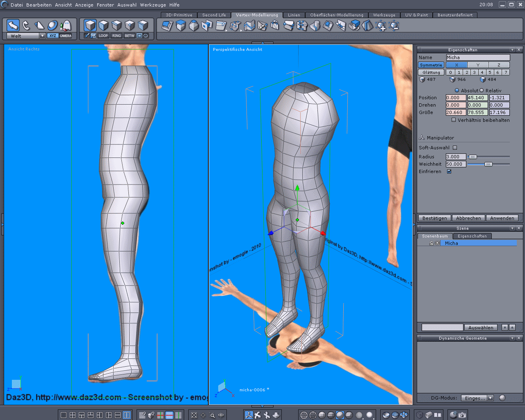The width and height of the screenshot is (525, 420).
Task: Click the magnifier zoom icon in bottom bar
Action: (x=212, y=415)
